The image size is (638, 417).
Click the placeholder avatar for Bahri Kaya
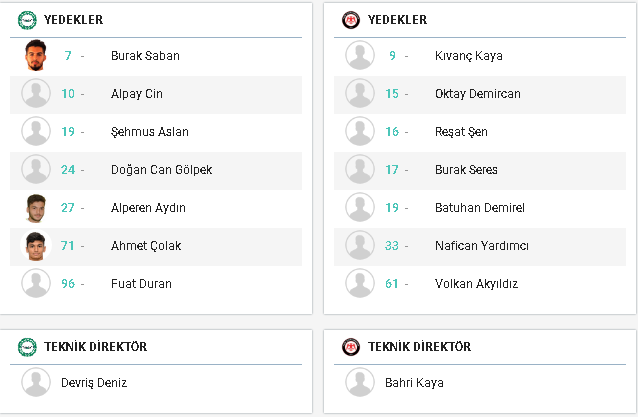pyautogui.click(x=360, y=382)
